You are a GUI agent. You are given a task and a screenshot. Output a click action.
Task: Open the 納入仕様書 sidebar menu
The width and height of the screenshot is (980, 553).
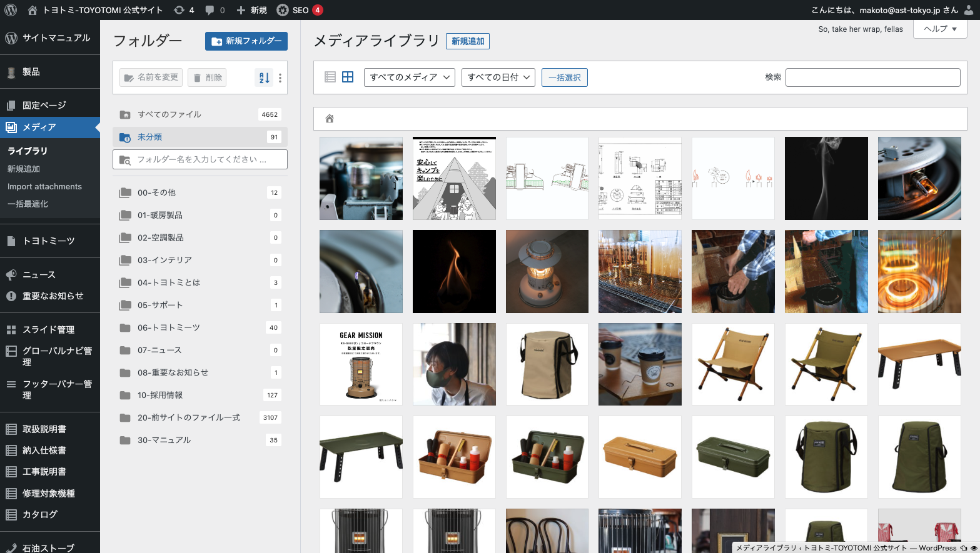pos(50,451)
